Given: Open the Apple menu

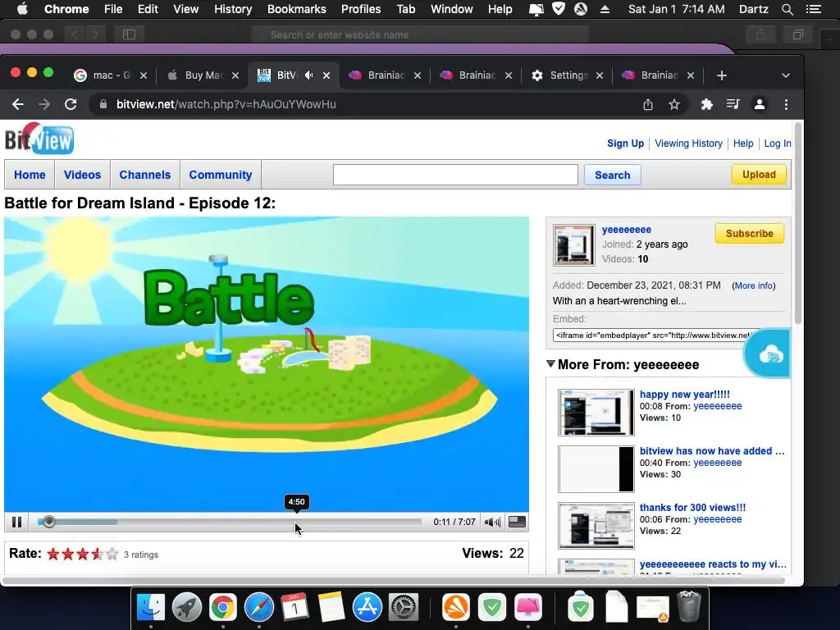Looking at the screenshot, I should 22,9.
